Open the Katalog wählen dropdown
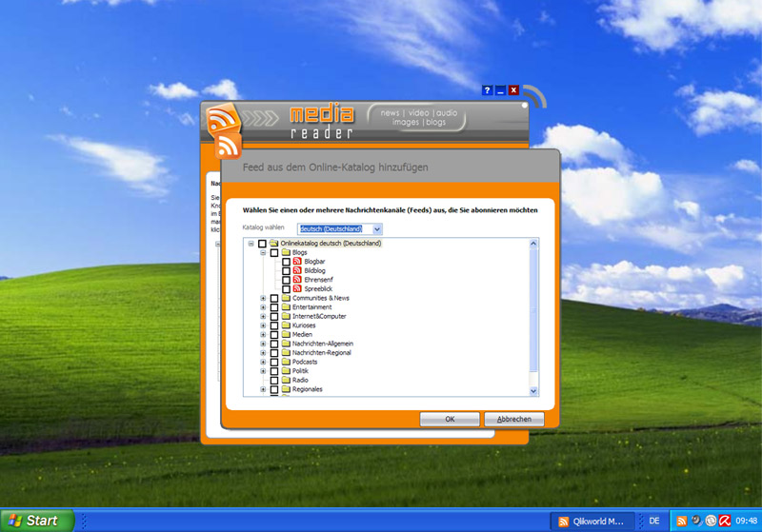762x532 pixels. click(377, 229)
